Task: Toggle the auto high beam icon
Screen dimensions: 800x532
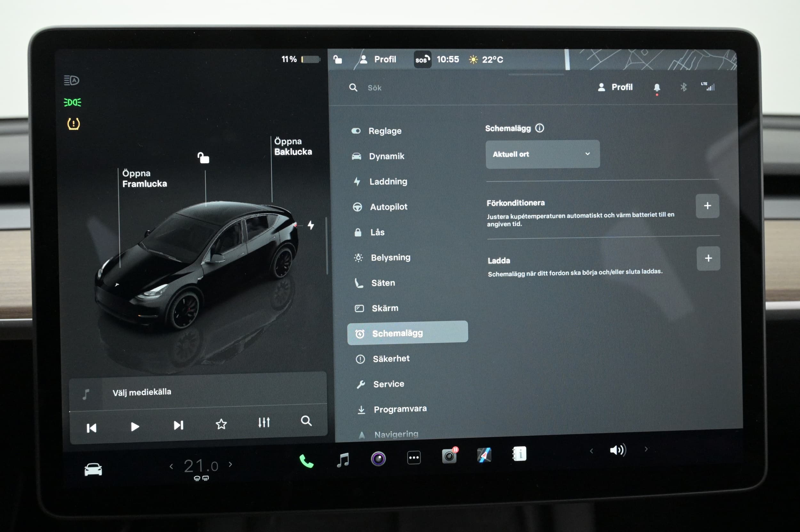Action: 72,80
